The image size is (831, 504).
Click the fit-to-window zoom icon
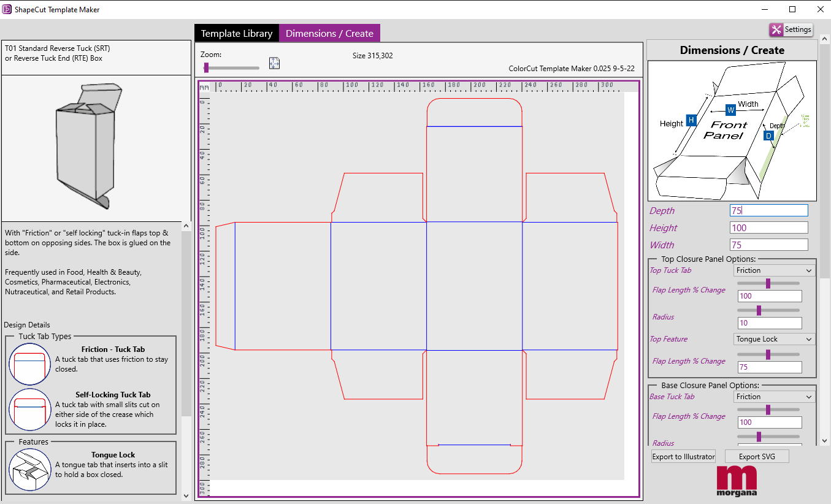(274, 63)
